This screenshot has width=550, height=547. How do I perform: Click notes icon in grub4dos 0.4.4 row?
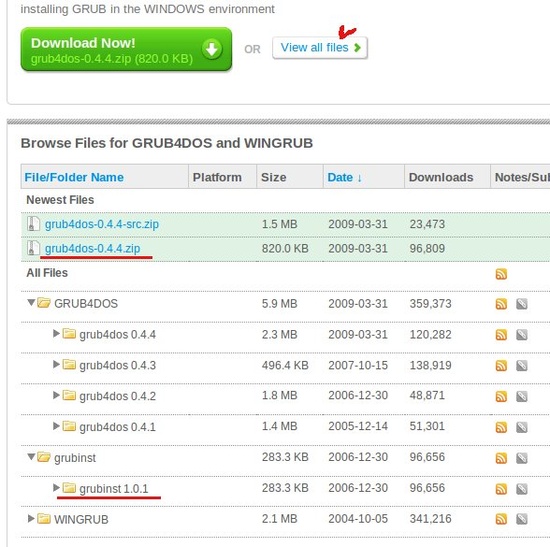coord(522,334)
